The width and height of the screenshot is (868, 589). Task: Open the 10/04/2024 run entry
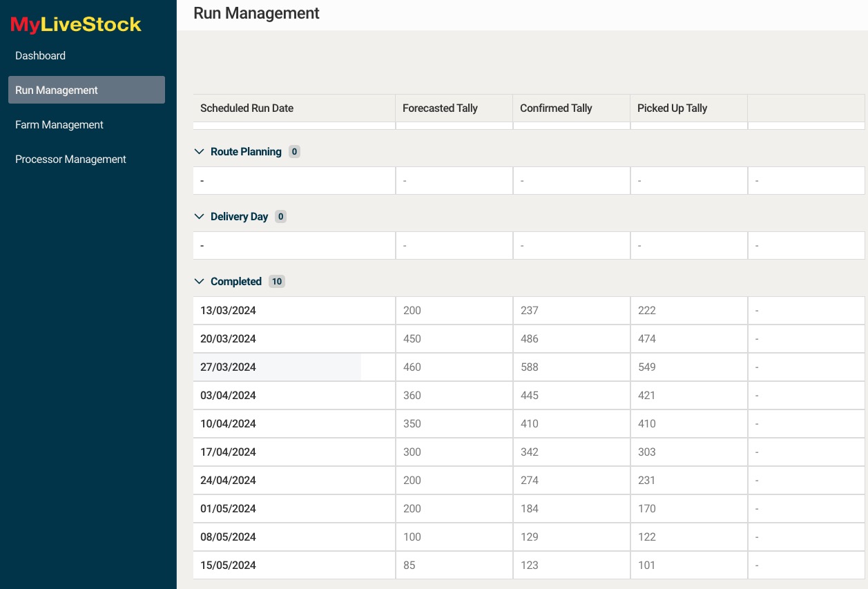click(x=228, y=424)
